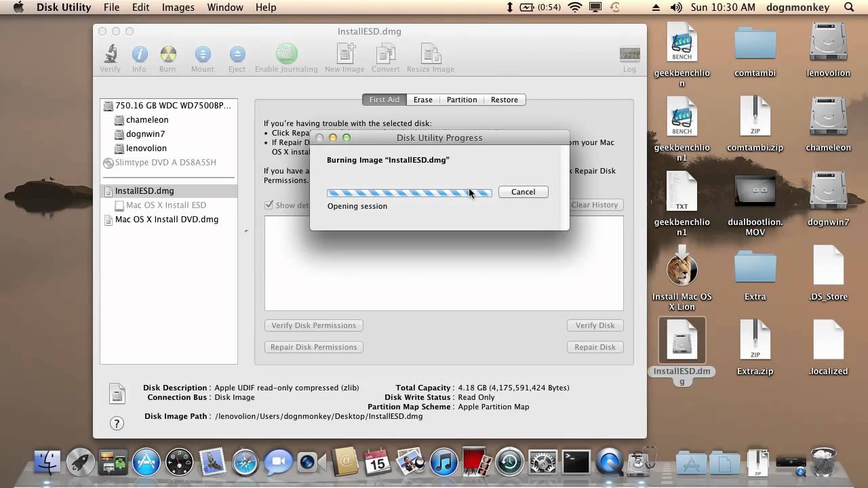
Task: Click the Verify microscope toolbar icon
Action: point(110,54)
